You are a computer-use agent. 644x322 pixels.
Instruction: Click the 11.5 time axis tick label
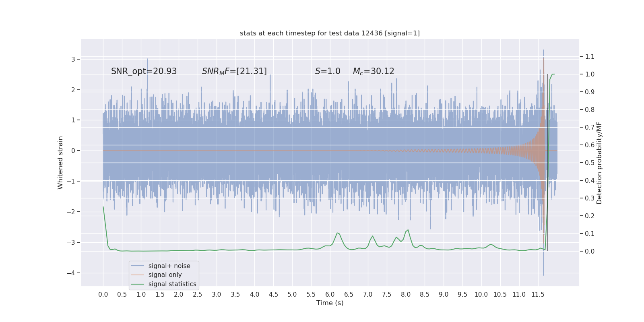538,294
